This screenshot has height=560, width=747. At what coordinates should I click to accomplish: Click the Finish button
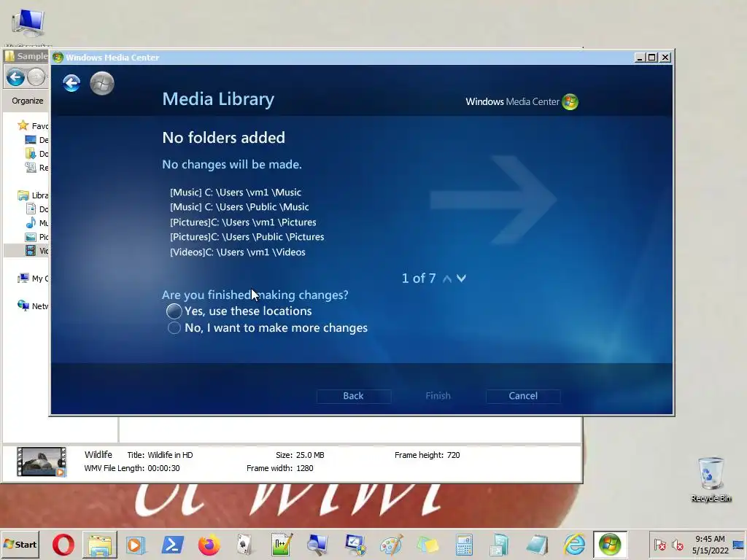[438, 396]
